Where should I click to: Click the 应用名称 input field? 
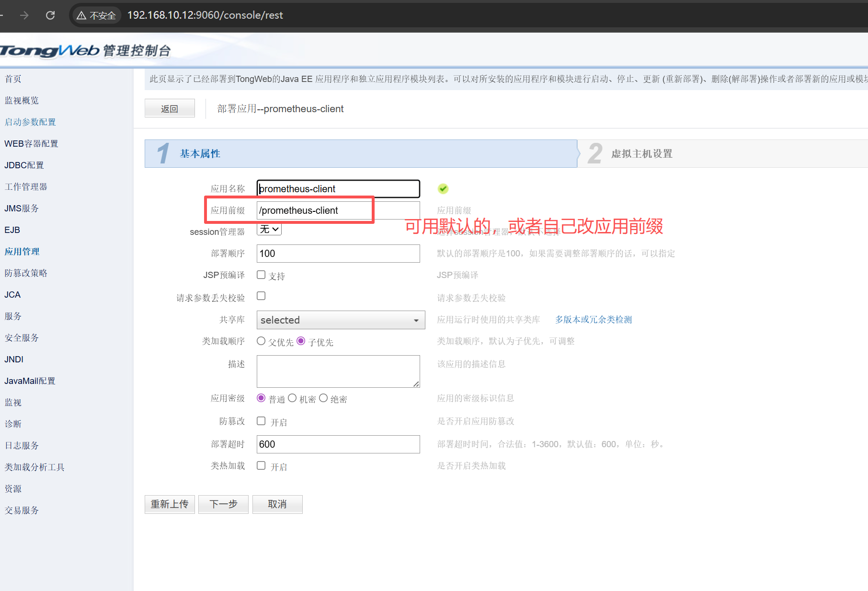338,189
